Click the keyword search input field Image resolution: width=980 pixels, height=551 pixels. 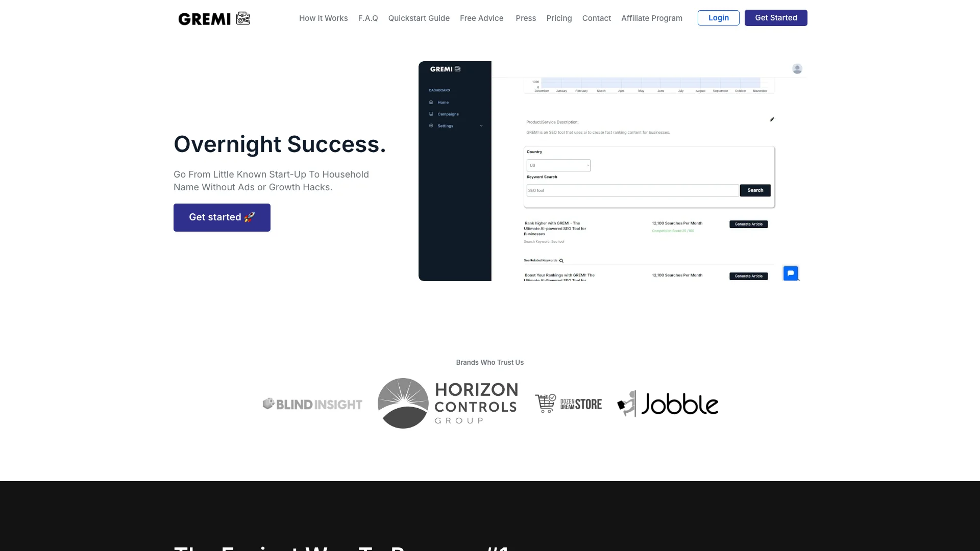pyautogui.click(x=632, y=190)
